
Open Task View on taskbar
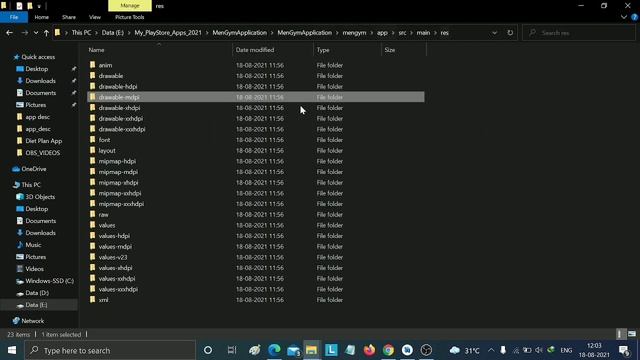coord(232,350)
